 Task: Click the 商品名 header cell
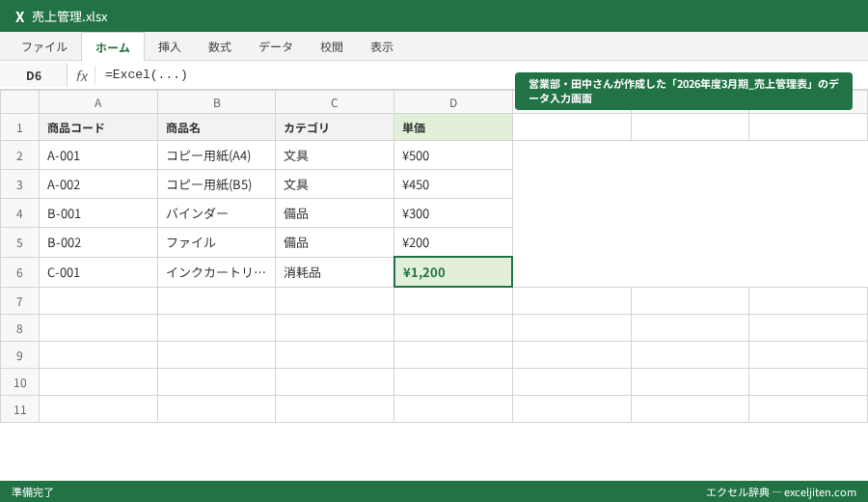pos(216,128)
